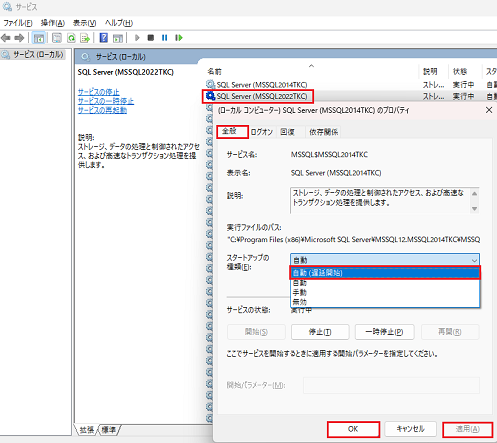Toggle the console tree show/hide icon
497x443 pixels.
tap(39, 38)
